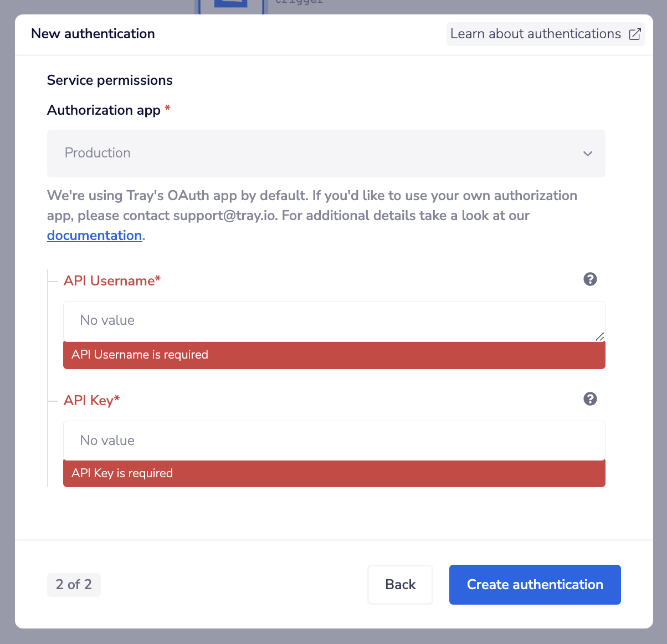
Task: Click the New authentication dialog title
Action: [x=93, y=34]
